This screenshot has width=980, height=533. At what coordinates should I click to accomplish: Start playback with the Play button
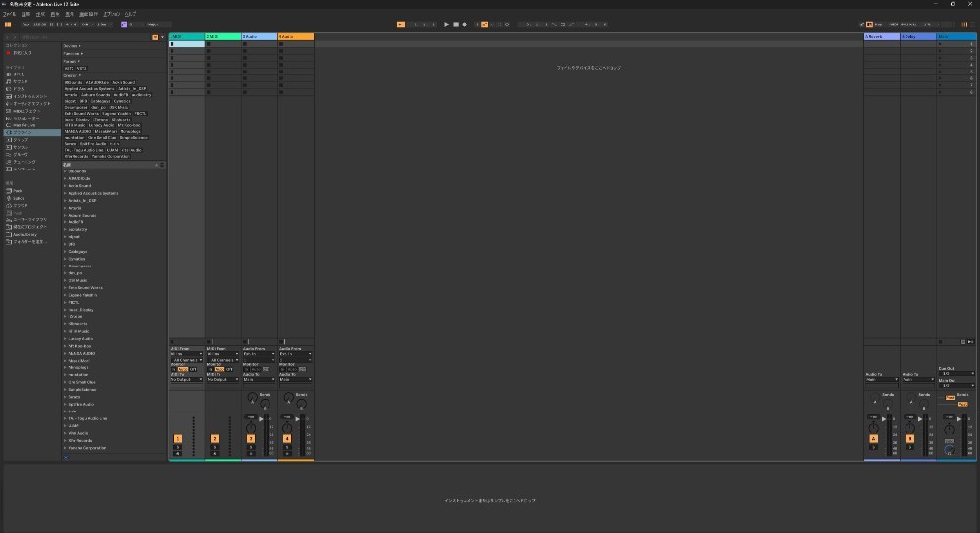point(446,24)
